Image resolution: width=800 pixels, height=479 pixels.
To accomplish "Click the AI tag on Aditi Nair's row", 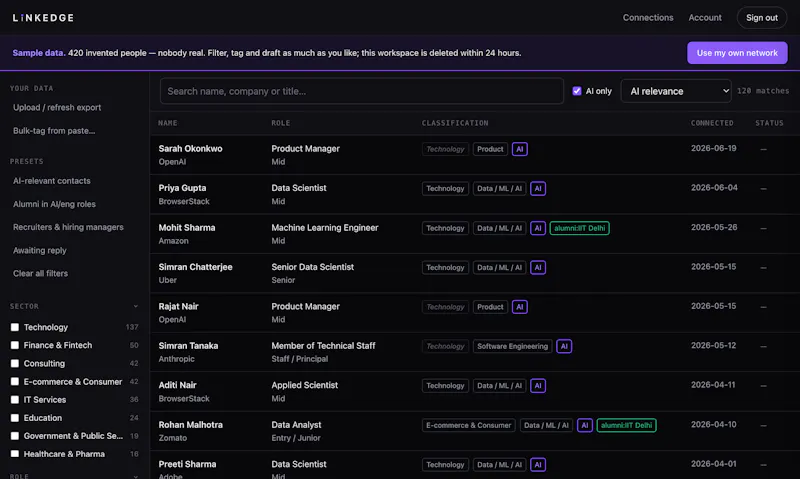I will coord(538,386).
